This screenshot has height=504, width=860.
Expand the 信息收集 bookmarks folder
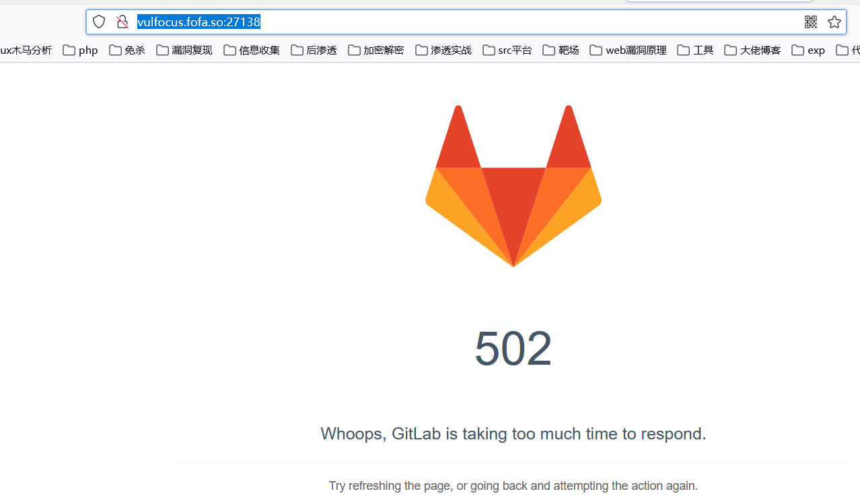point(251,49)
